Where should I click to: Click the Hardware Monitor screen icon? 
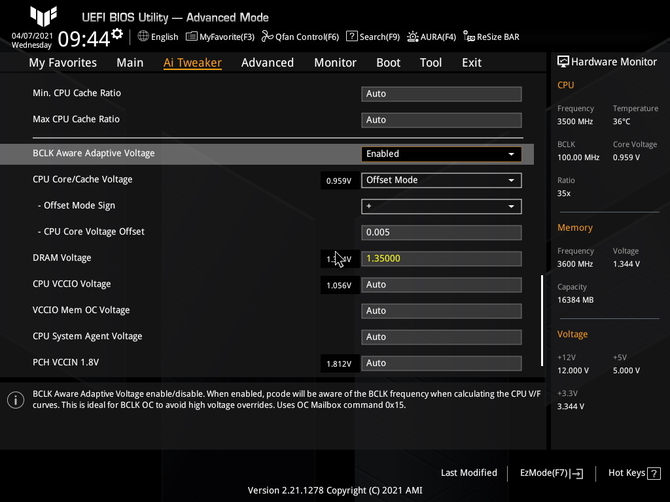(563, 62)
